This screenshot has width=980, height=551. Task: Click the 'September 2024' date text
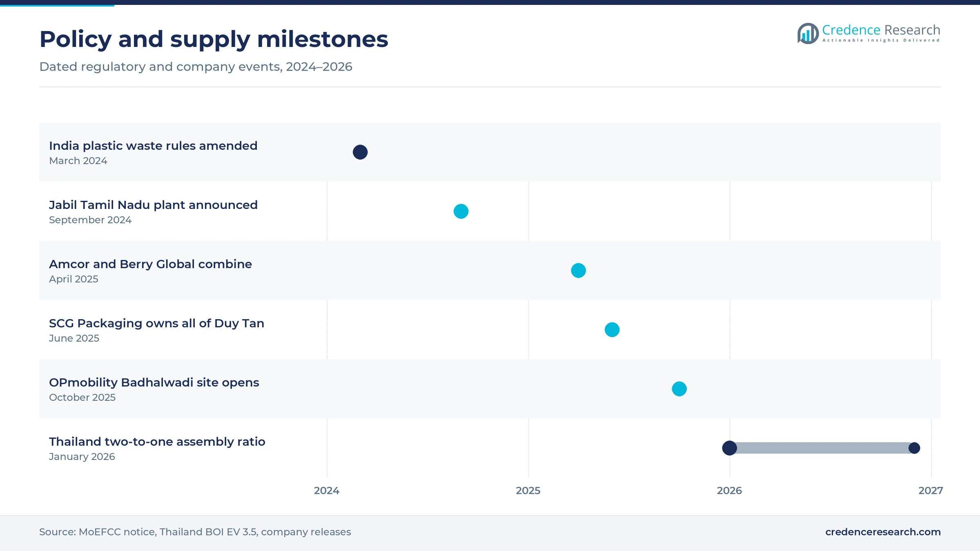pyautogui.click(x=90, y=220)
